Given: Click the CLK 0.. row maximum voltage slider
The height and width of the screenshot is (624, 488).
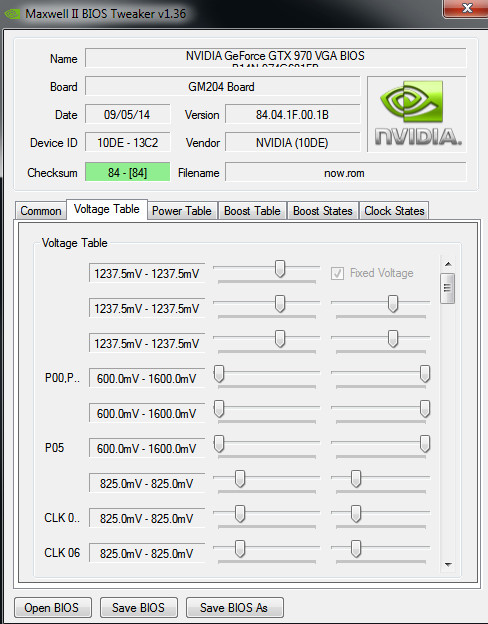Looking at the screenshot, I should pos(356,514).
